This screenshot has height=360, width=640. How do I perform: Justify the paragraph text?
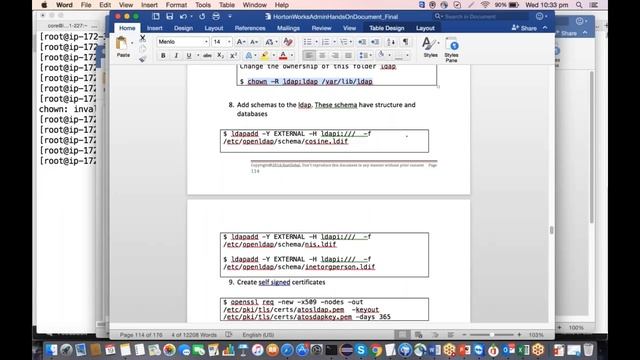pyautogui.click(x=348, y=56)
